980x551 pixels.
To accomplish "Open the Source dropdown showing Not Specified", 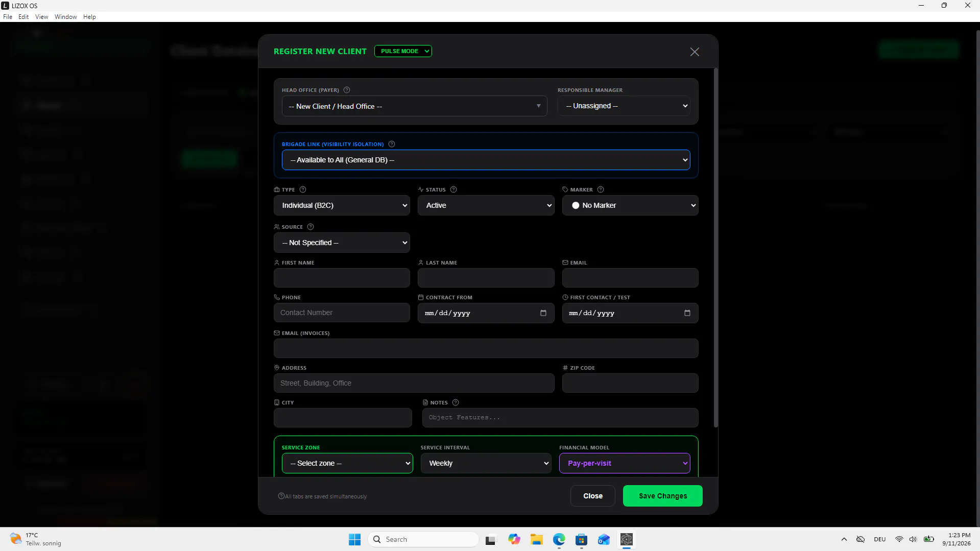I will point(342,243).
